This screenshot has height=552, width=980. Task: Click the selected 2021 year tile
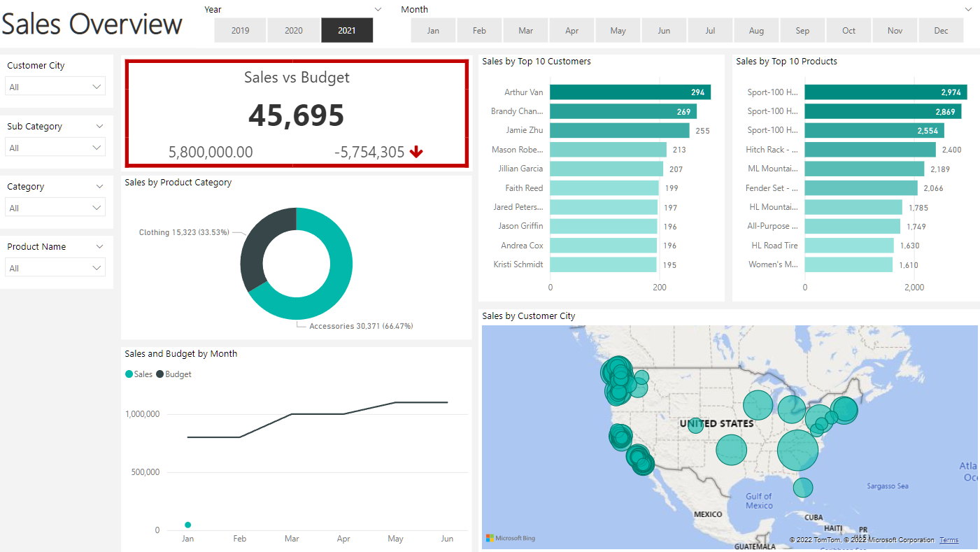point(347,31)
